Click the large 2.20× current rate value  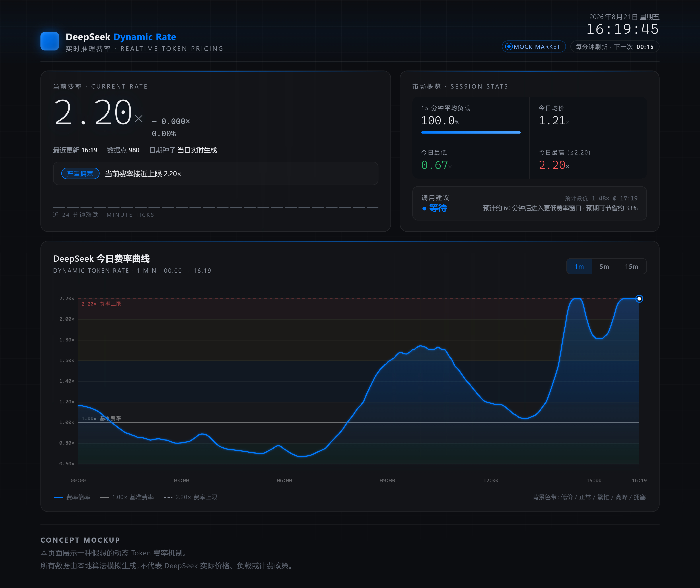click(x=98, y=113)
